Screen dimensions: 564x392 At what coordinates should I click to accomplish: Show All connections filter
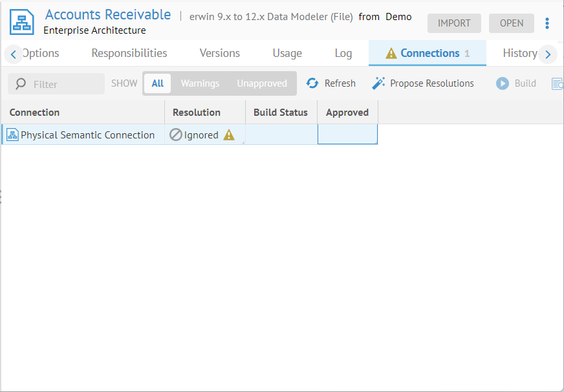[x=158, y=83]
